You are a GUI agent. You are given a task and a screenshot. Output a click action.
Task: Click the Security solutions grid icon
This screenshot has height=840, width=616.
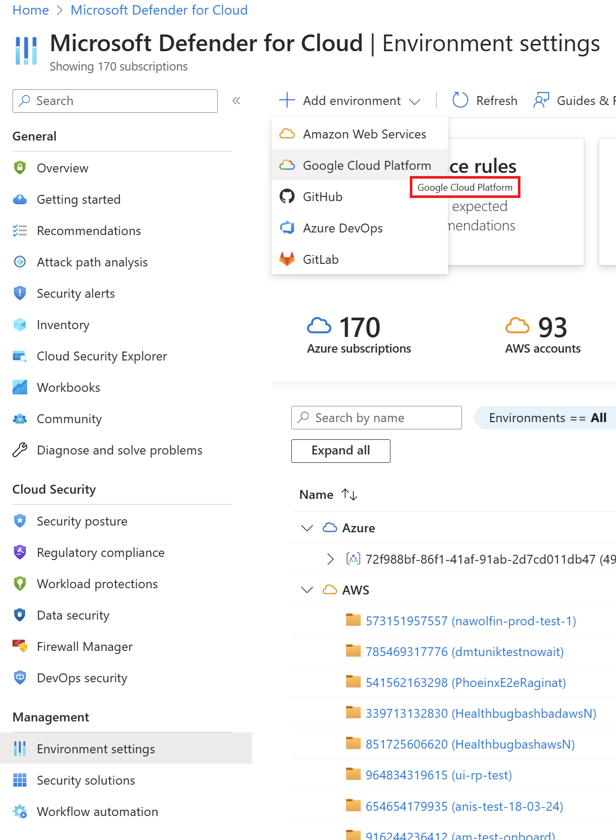(20, 780)
